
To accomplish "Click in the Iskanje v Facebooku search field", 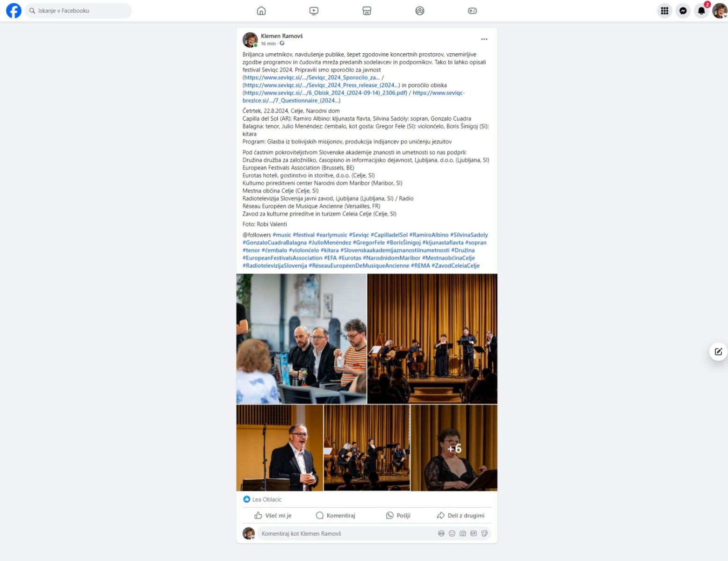I will (79, 11).
